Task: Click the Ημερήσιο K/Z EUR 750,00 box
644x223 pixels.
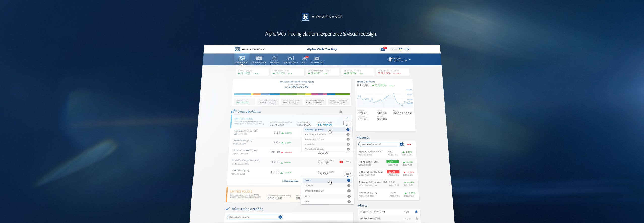Action: click(x=244, y=102)
